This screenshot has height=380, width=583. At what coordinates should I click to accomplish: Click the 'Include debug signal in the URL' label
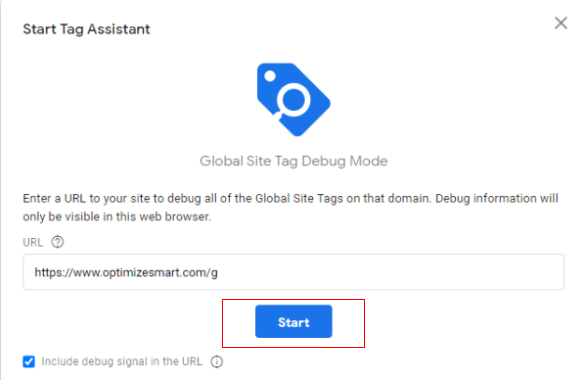pos(122,361)
